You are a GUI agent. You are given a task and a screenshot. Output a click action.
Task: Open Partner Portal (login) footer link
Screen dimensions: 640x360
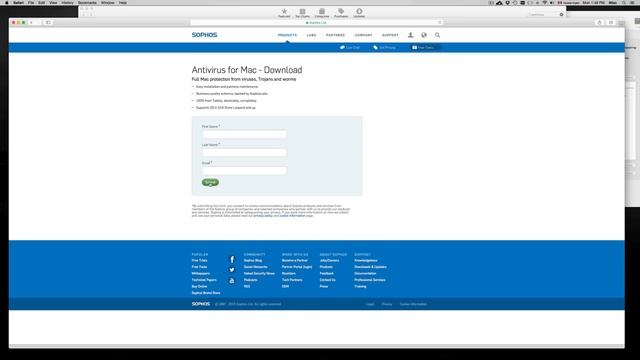pyautogui.click(x=297, y=267)
